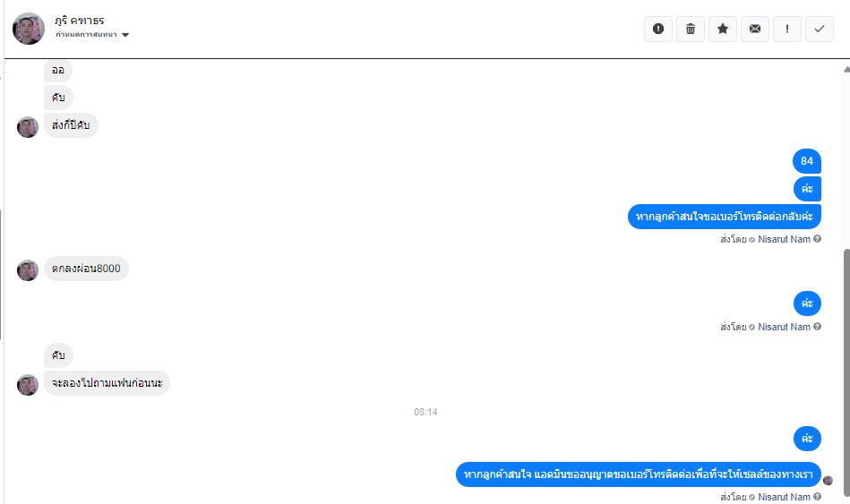Click help icon beside last Nisarut Nam label

click(x=817, y=497)
